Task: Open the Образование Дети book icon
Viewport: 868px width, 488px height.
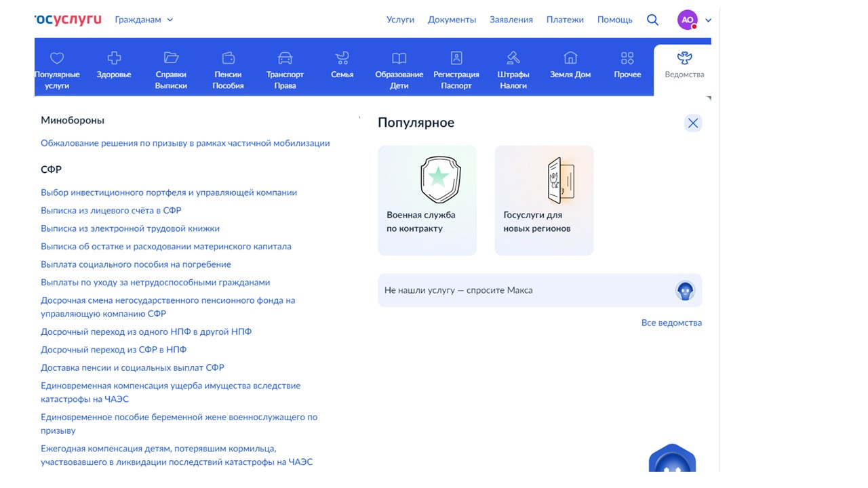Action: point(399,58)
